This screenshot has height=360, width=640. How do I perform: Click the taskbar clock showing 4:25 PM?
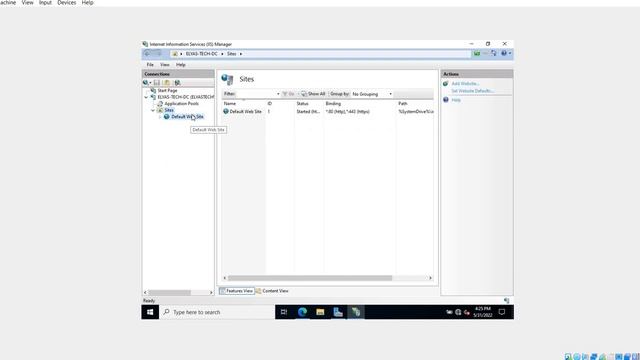pyautogui.click(x=483, y=312)
